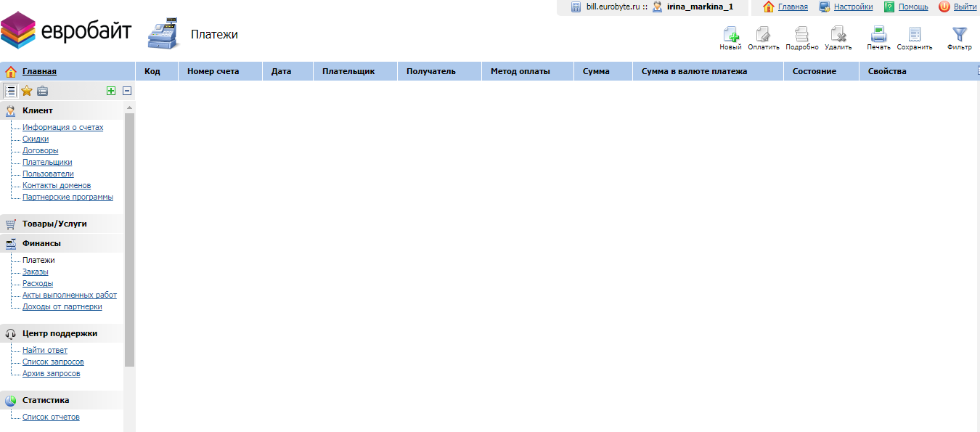The height and width of the screenshot is (432, 980).
Task: Open the Помощь link
Action: (913, 7)
